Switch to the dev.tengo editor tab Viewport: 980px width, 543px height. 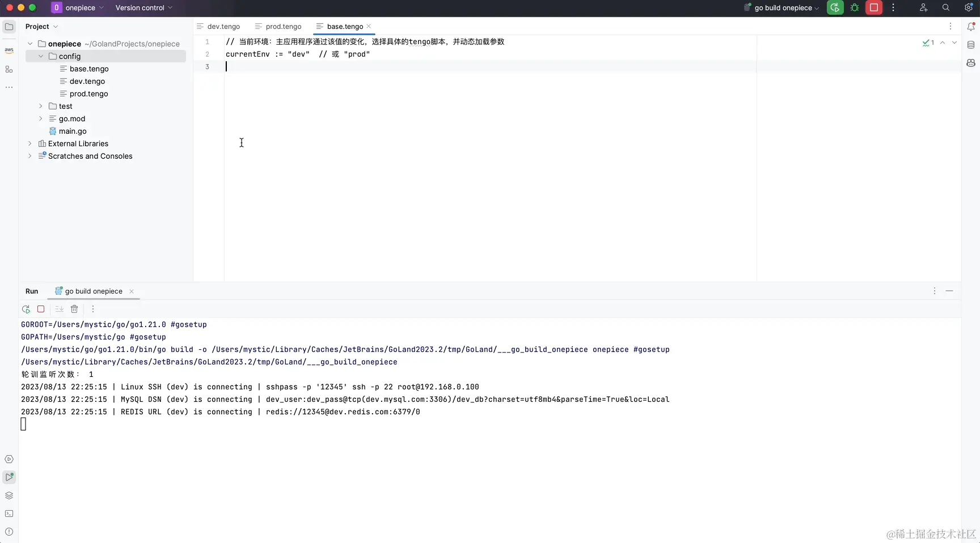pos(218,27)
